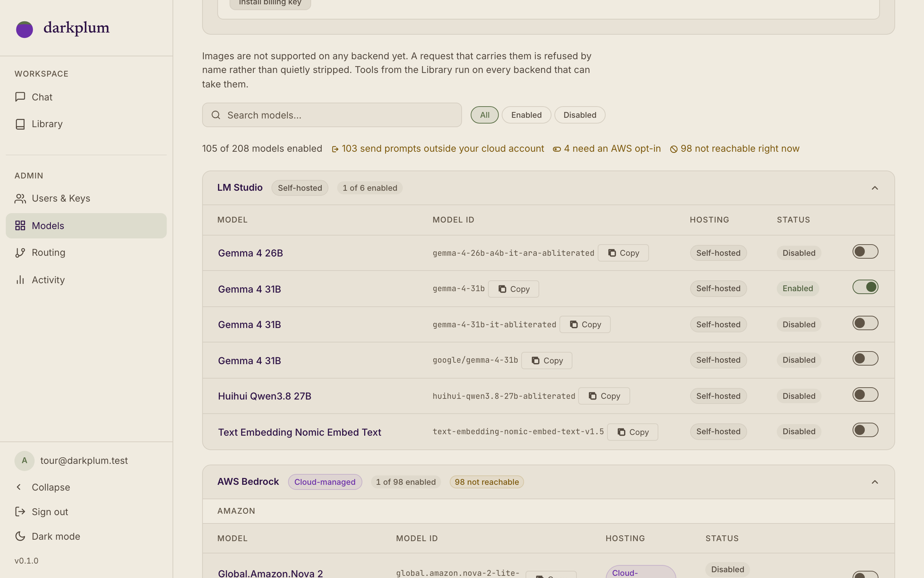
Task: Click the darkplum logo icon
Action: point(25,29)
